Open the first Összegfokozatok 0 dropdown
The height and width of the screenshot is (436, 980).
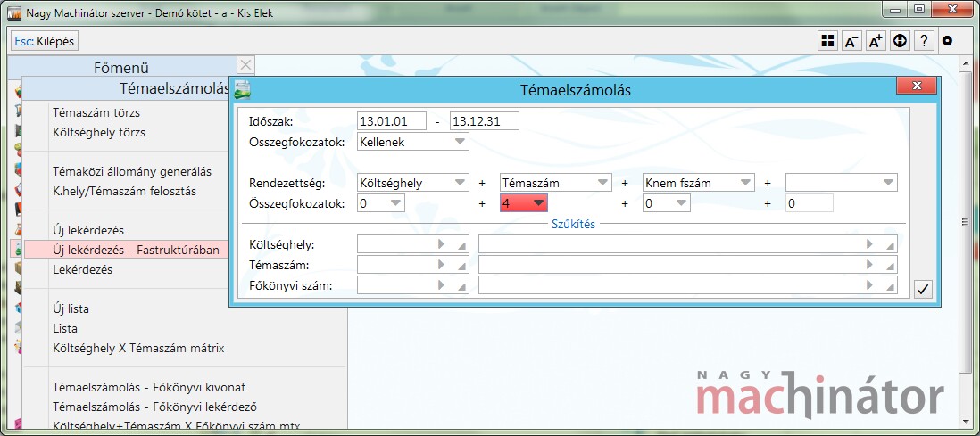tap(381, 203)
